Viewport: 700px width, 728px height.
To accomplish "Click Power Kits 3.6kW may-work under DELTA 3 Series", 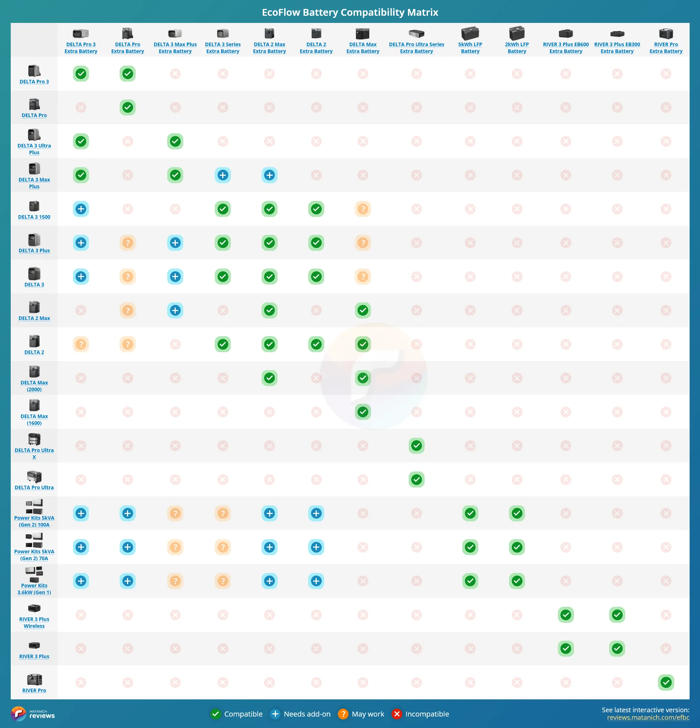I will click(x=223, y=581).
